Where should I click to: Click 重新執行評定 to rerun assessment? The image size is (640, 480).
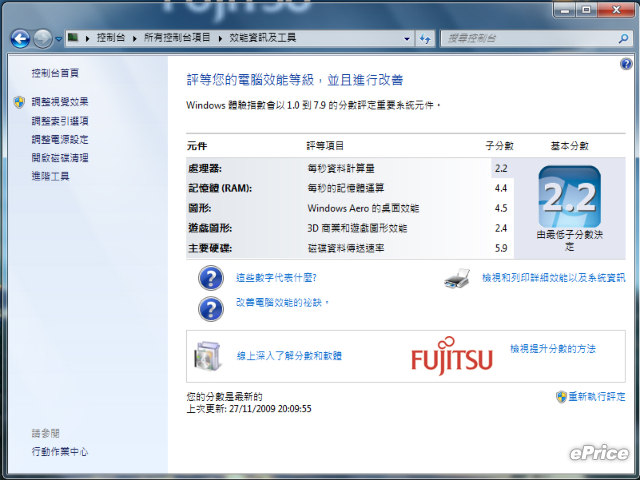(597, 396)
